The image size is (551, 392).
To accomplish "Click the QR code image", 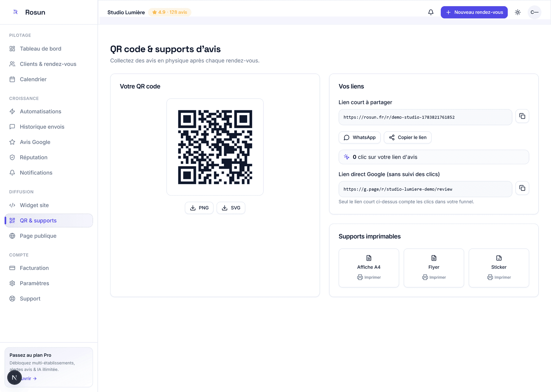I will 215,147.
